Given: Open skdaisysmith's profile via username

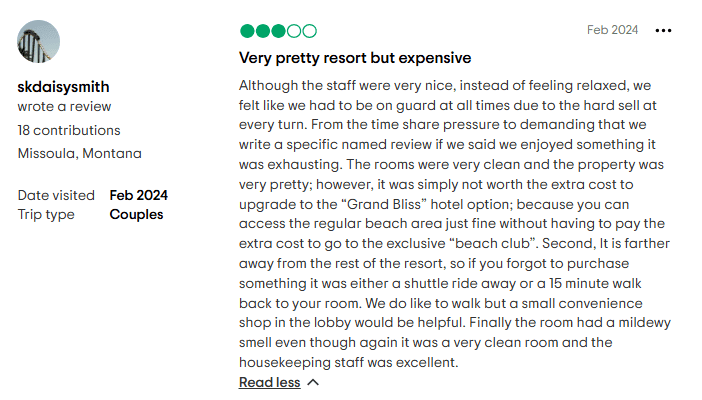Looking at the screenshot, I should pos(63,86).
